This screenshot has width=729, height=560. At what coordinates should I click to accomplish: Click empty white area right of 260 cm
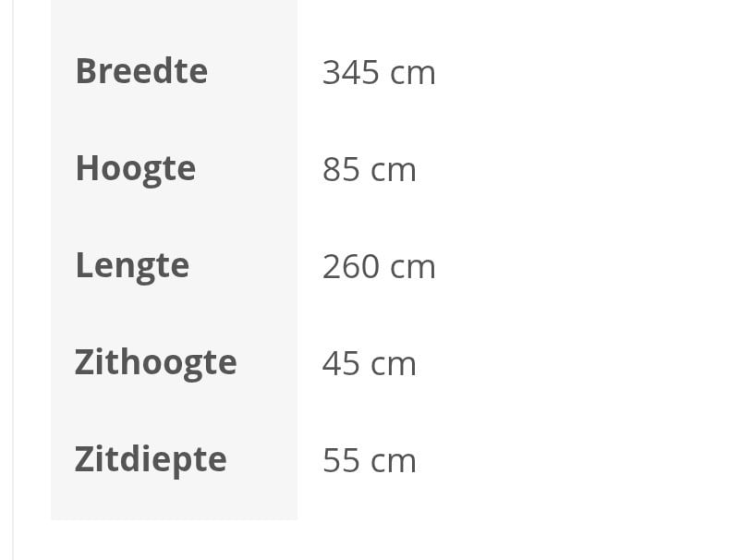click(582, 267)
